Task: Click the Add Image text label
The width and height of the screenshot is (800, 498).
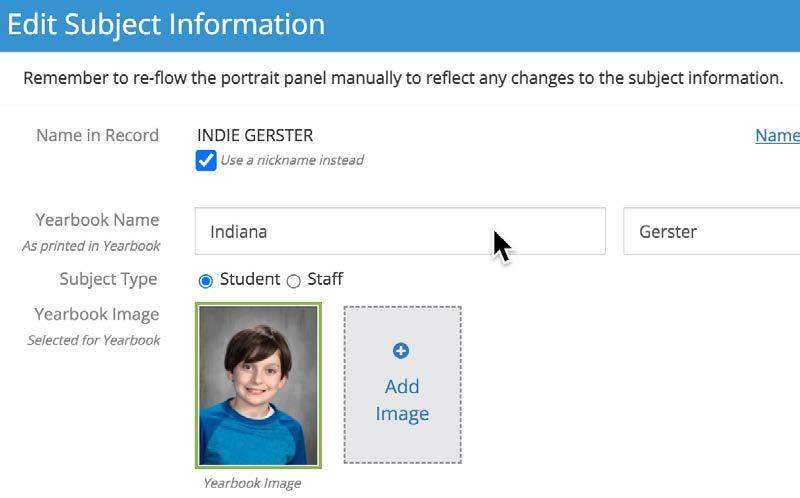Action: (402, 400)
